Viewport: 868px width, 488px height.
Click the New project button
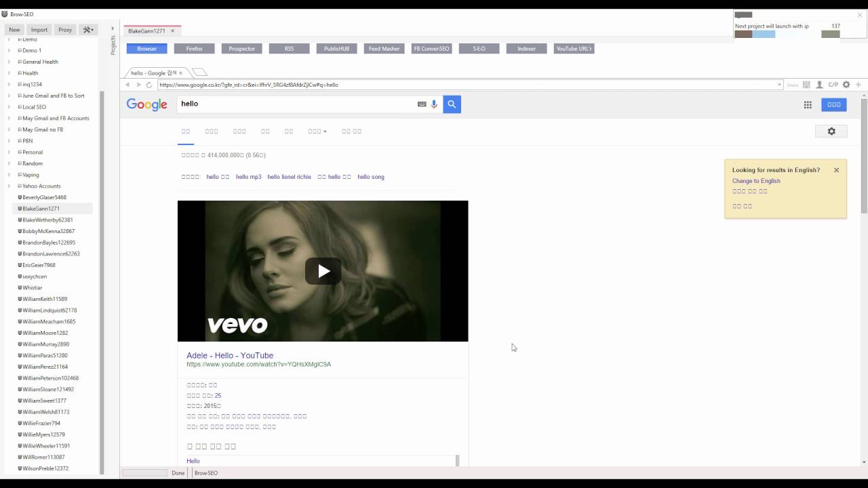(x=14, y=30)
